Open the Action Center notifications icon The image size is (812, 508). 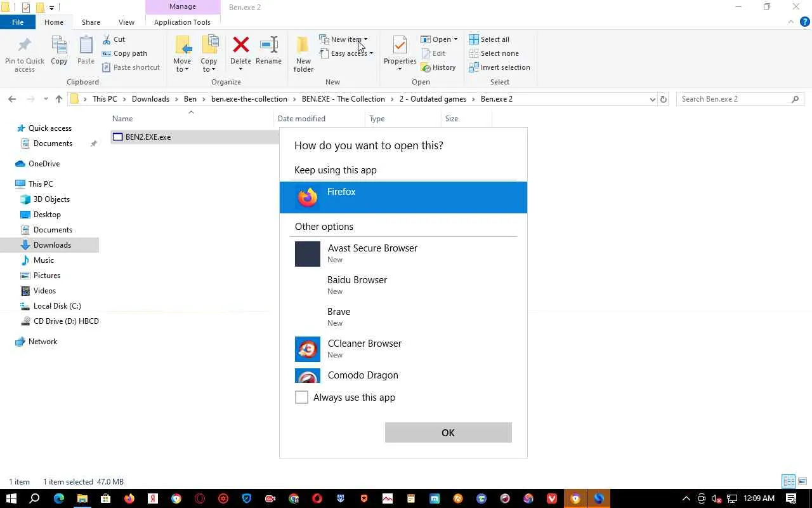pyautogui.click(x=791, y=498)
